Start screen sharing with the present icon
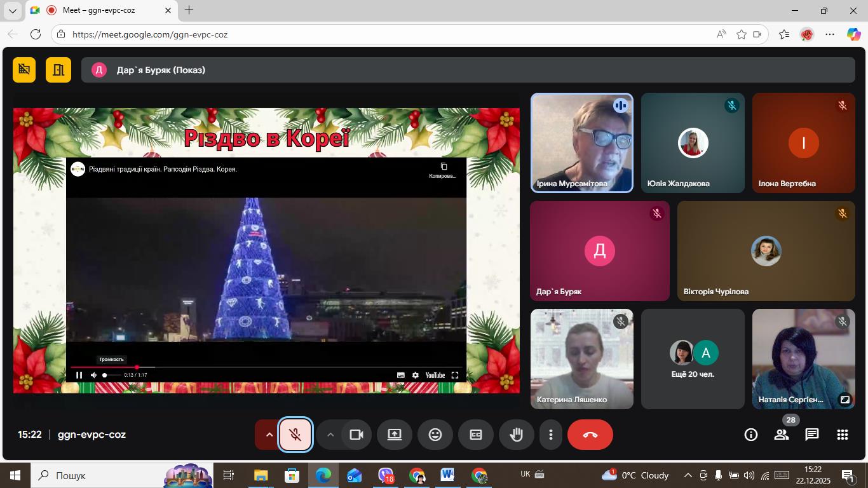This screenshot has height=488, width=868. [x=394, y=435]
